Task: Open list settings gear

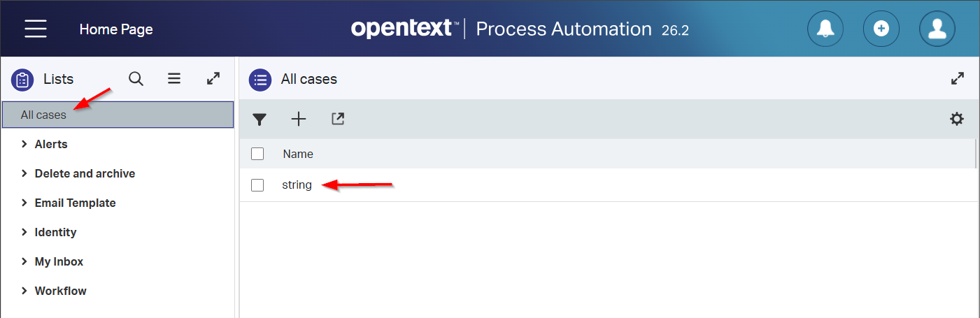Action: 957,119
